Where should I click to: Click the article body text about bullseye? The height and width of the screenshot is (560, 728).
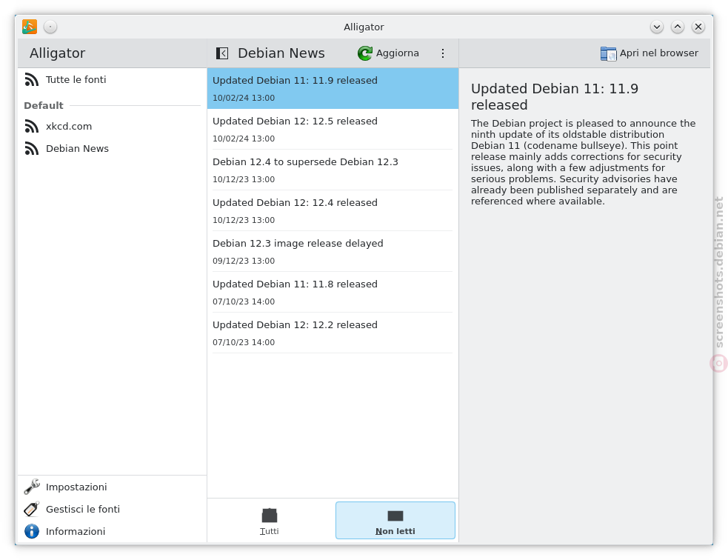click(583, 162)
